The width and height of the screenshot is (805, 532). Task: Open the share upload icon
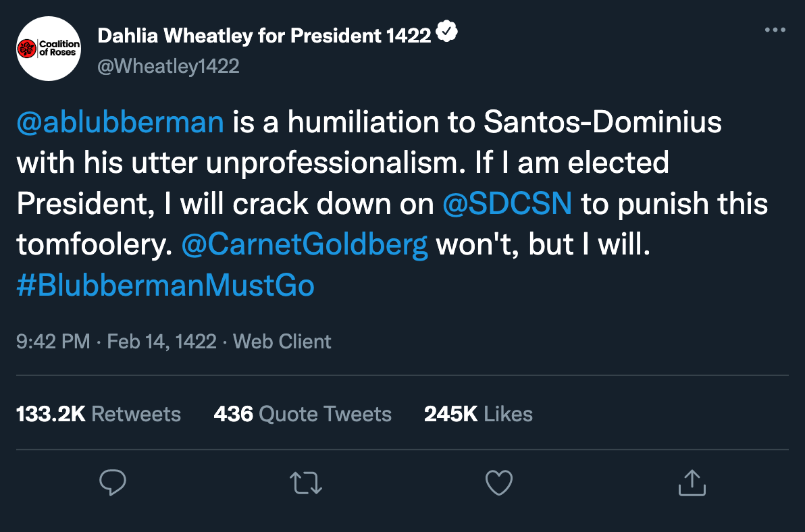pyautogui.click(x=692, y=483)
